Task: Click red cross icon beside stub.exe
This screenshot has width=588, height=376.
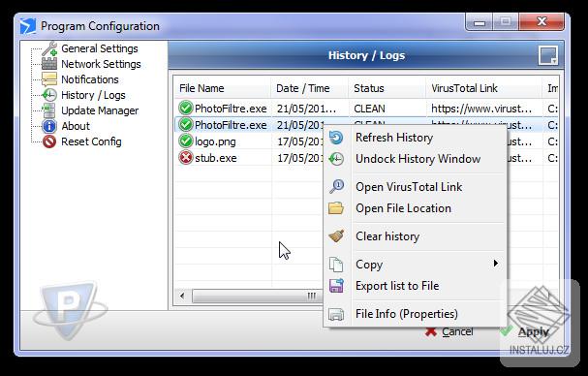Action: pos(186,158)
